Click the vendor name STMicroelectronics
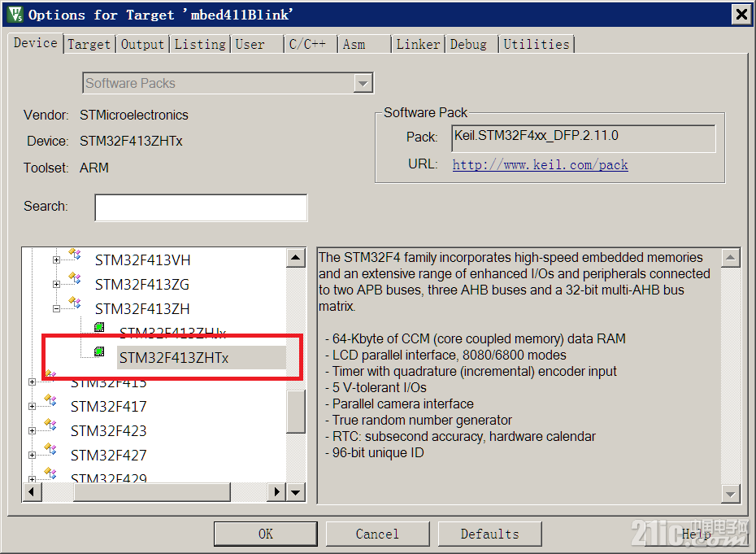The width and height of the screenshot is (756, 554). coord(134,115)
